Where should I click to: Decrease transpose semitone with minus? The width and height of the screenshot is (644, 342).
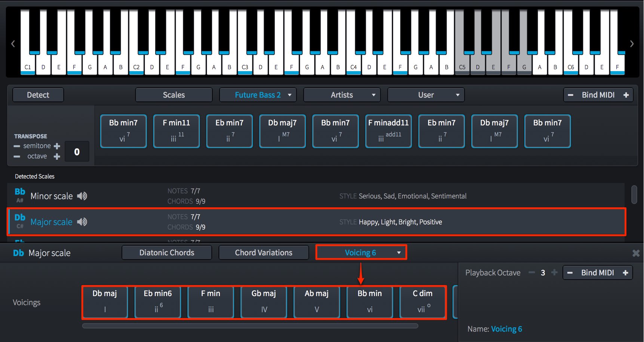point(17,146)
